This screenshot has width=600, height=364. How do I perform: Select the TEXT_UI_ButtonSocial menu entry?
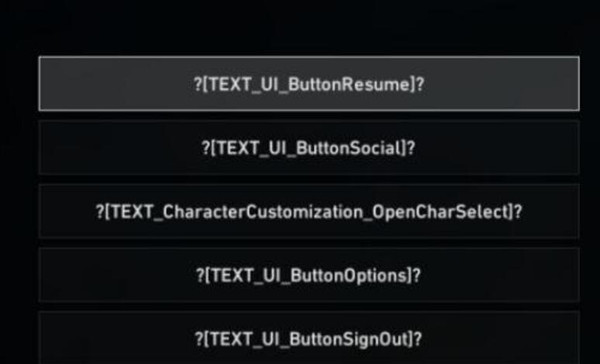pyautogui.click(x=309, y=148)
